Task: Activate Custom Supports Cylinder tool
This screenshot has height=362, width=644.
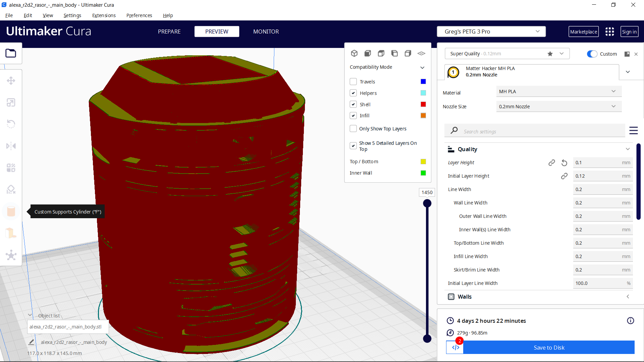Action: coord(11,211)
